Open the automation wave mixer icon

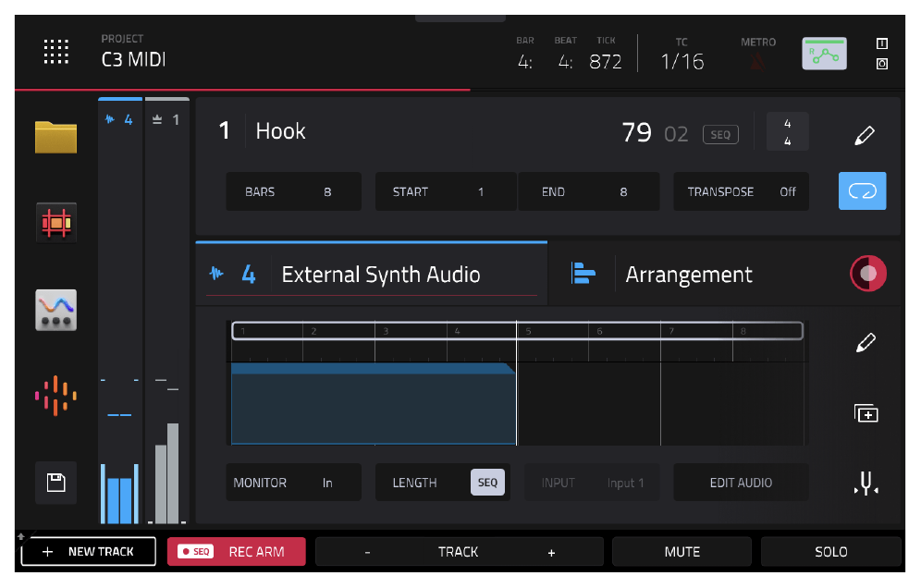(x=55, y=310)
